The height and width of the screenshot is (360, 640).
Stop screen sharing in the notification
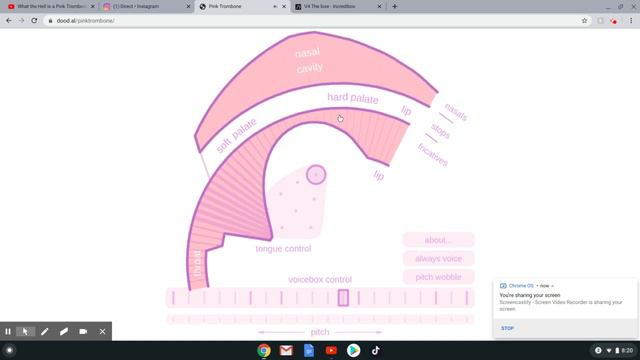pyautogui.click(x=507, y=328)
